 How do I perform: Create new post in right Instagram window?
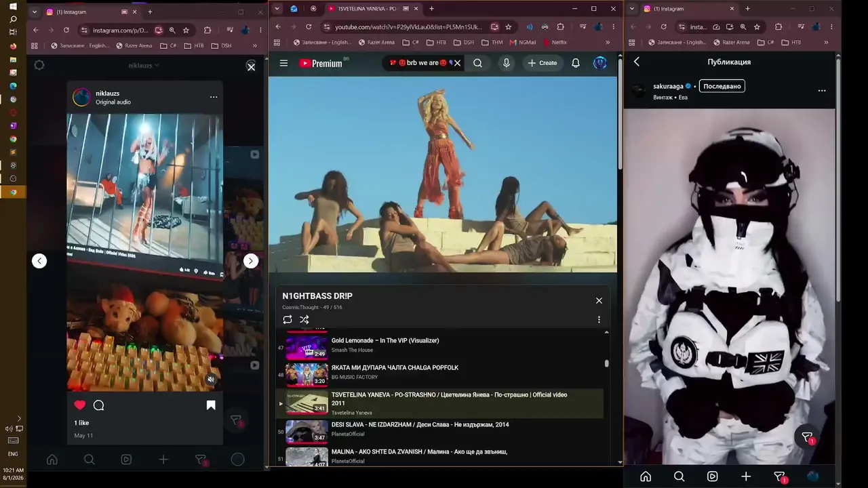tap(746, 476)
